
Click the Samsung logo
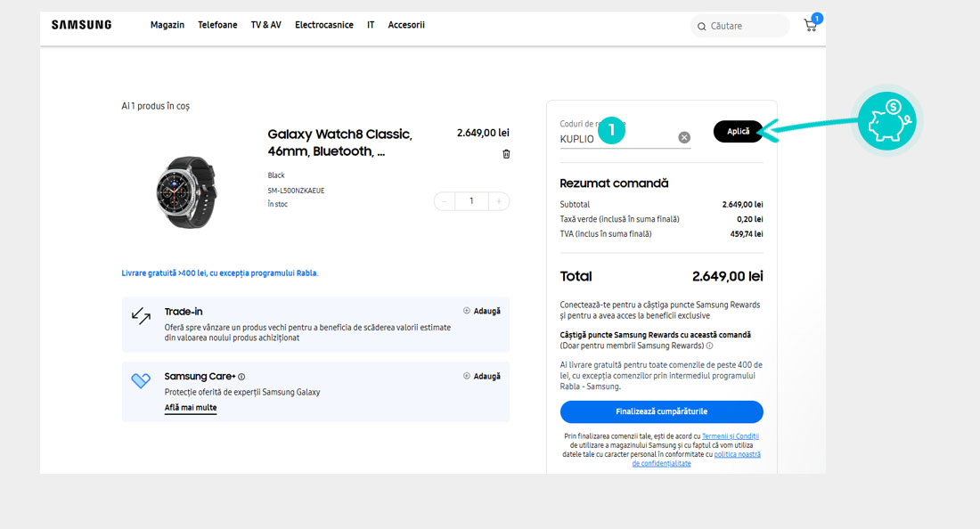click(x=81, y=25)
